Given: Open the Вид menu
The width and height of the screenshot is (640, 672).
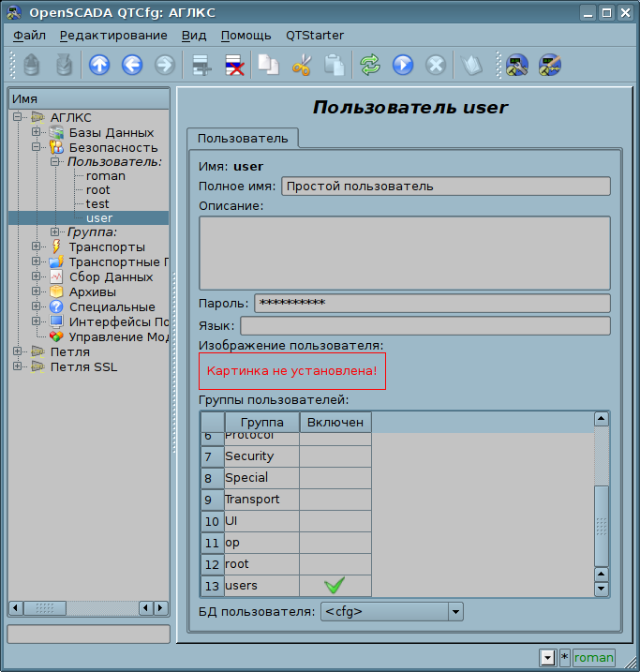Looking at the screenshot, I should click(194, 35).
